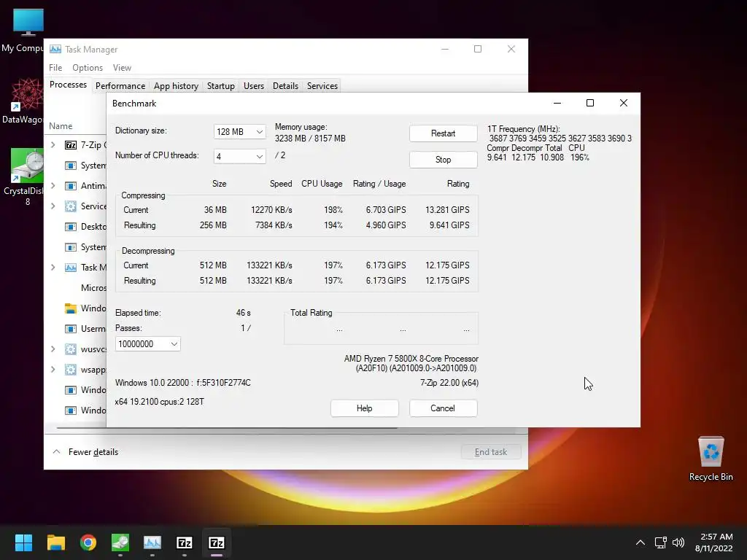Click the AMD Ryzen 7 5800X processor text
This screenshot has height=560, width=747.
pyautogui.click(x=411, y=359)
